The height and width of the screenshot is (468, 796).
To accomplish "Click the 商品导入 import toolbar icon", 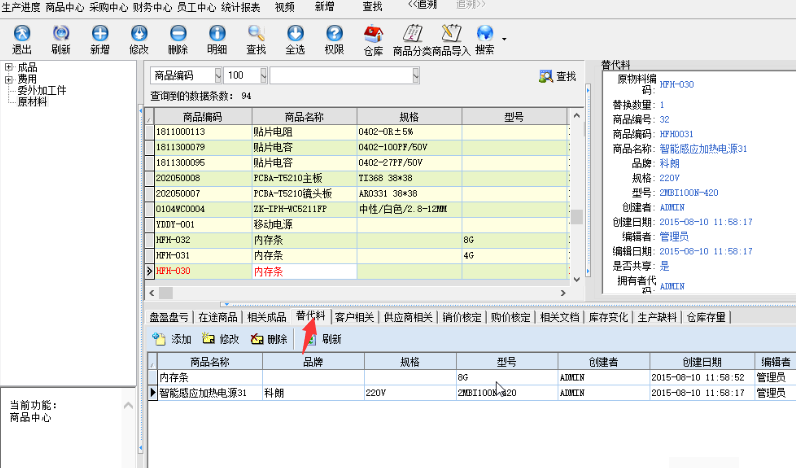I will click(x=451, y=41).
